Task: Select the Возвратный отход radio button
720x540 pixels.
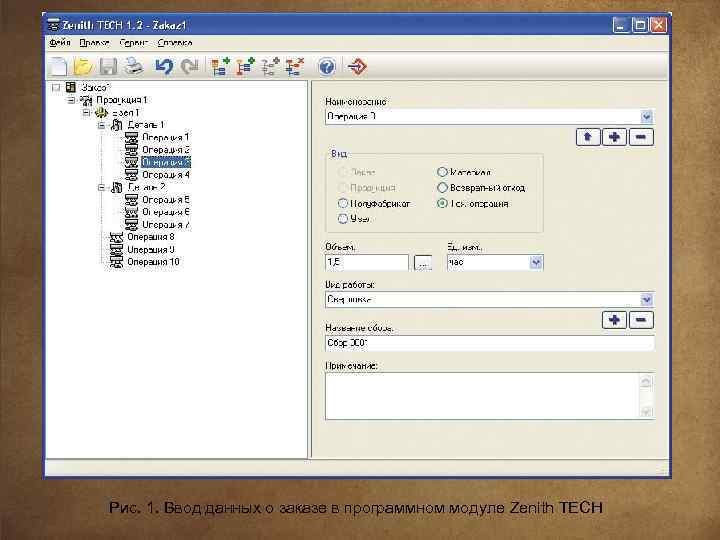Action: (x=442, y=188)
